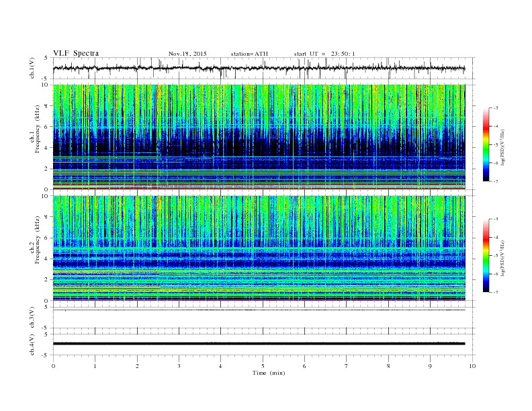
Task: Select the "start UT = 23:50:1" text
Action: pyautogui.click(x=324, y=54)
